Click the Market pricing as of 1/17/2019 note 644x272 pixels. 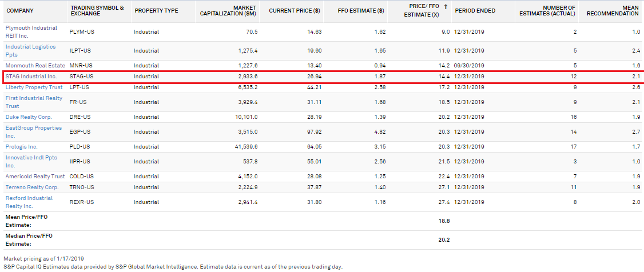click(43, 258)
